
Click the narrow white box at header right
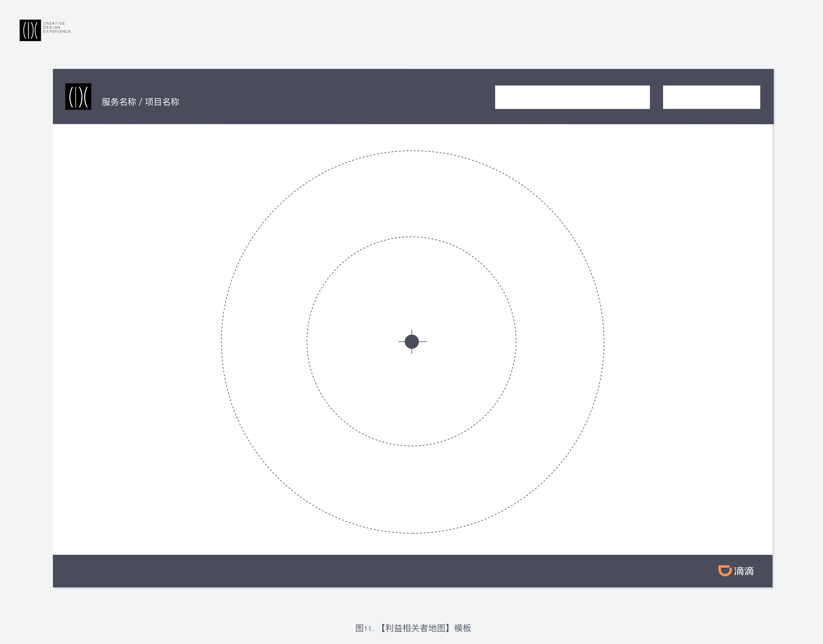tap(711, 97)
